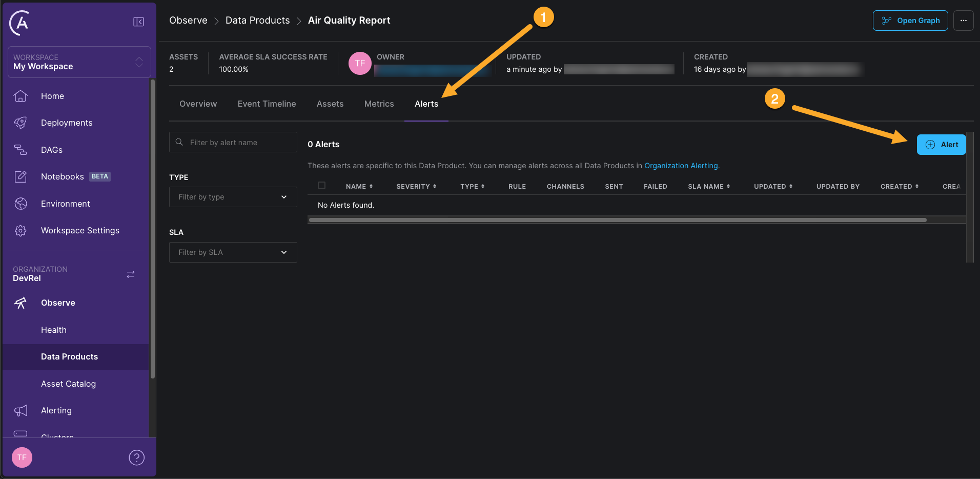Open Notebooks using its sidebar icon
The width and height of the screenshot is (980, 479).
tap(21, 176)
